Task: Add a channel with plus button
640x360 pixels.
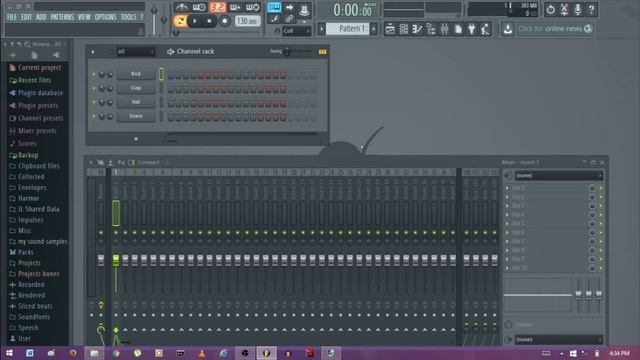Action: (x=136, y=139)
